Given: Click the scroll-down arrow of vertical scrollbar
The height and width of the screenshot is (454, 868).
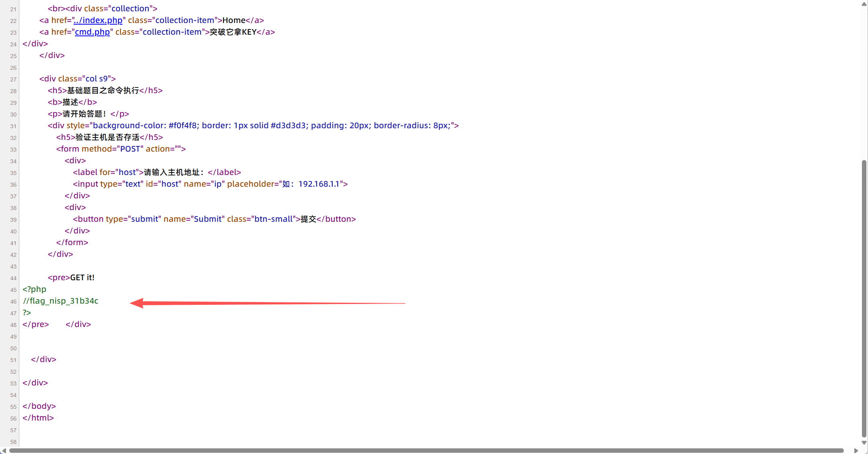Looking at the screenshot, I should point(864,443).
